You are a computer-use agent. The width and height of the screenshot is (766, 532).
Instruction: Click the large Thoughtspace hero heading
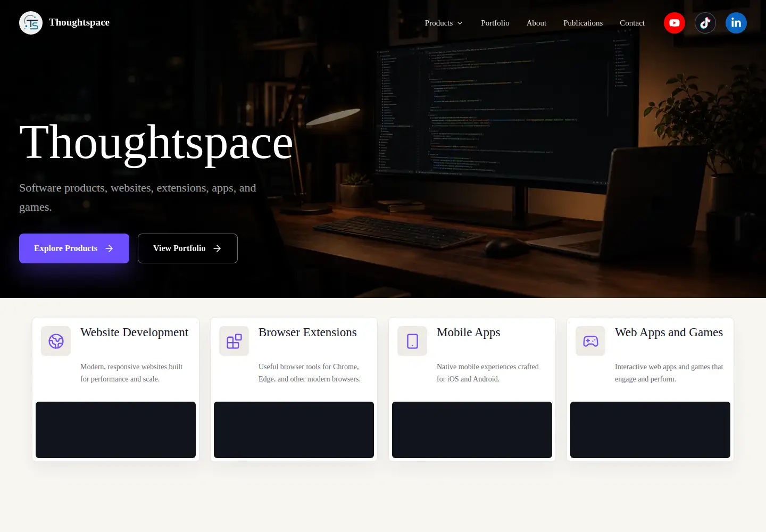click(x=156, y=143)
